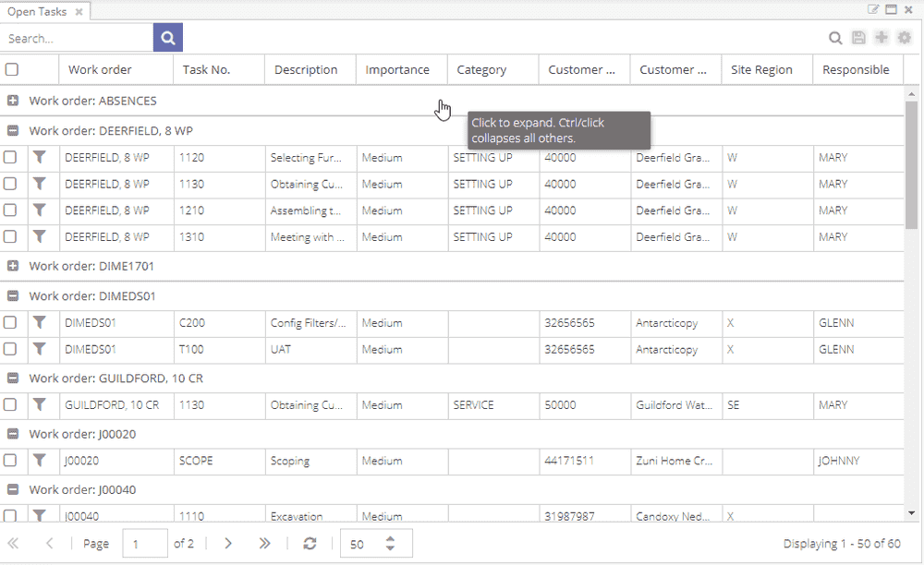
Task: Expand the DIME1701 work order group
Action: pos(12,266)
